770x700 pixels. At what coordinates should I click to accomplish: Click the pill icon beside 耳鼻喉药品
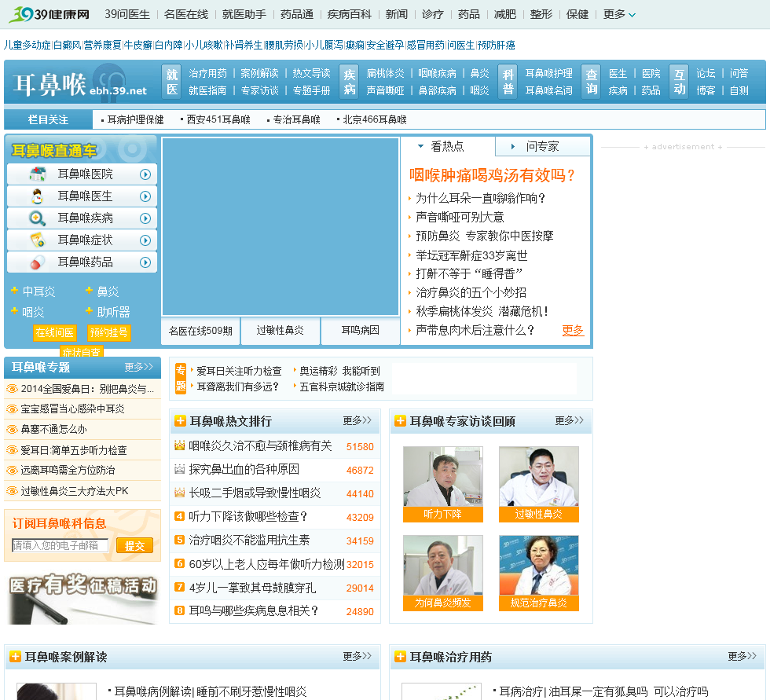[x=38, y=262]
